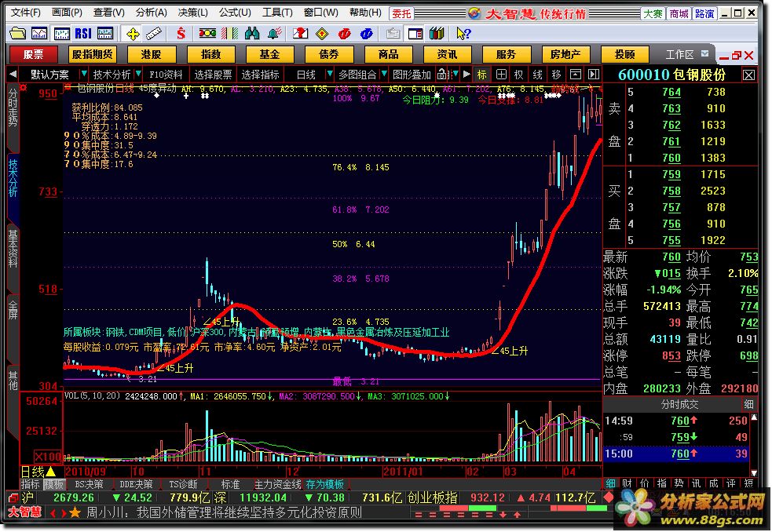Click the 房地产 real estate button
This screenshot has height=532, width=772.
pyautogui.click(x=565, y=54)
